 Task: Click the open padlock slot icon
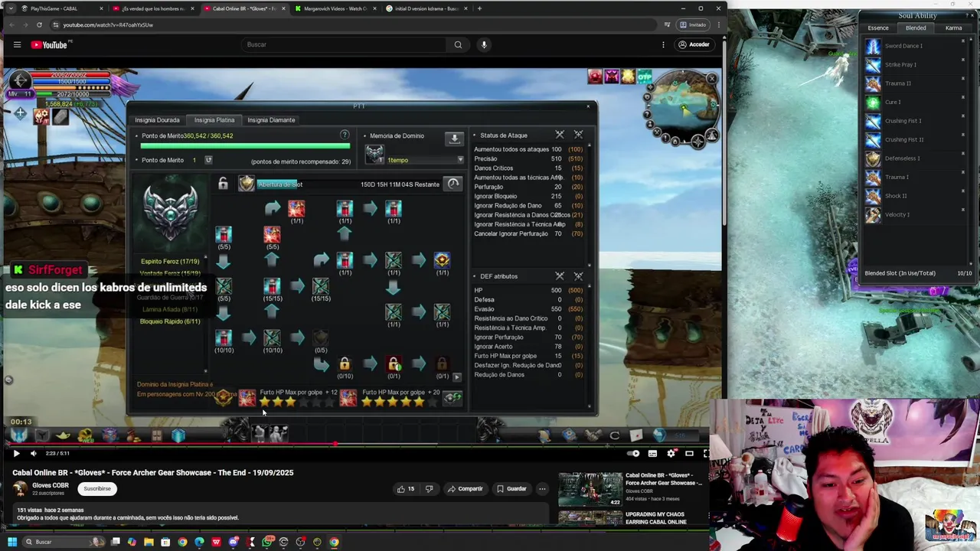[x=223, y=184]
